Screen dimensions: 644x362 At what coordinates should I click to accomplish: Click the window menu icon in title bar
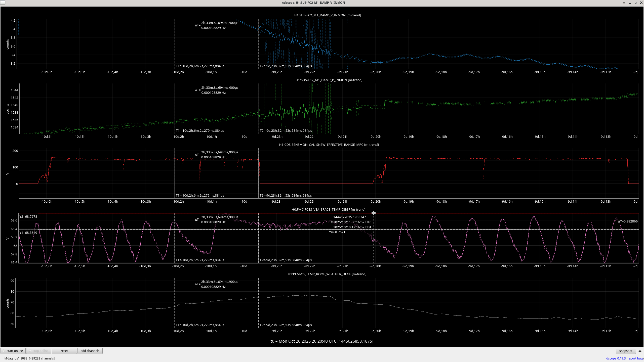click(x=3, y=3)
